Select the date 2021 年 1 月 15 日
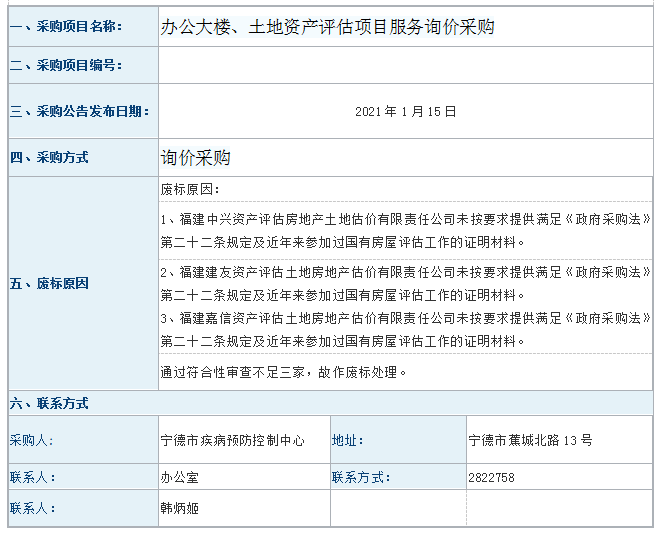Screen dimensions: 659x535 pyautogui.click(x=405, y=112)
